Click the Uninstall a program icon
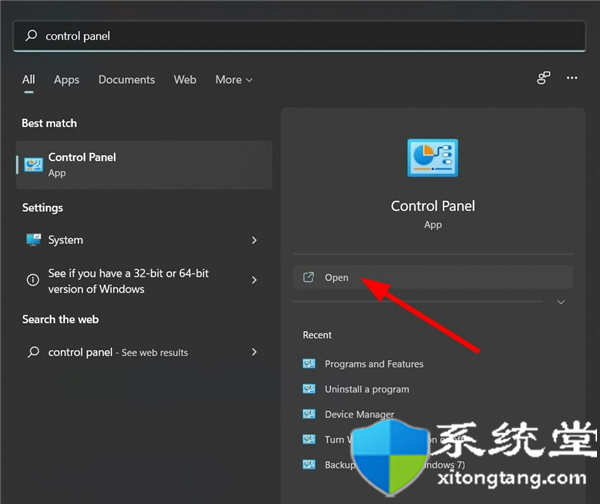 pos(309,389)
